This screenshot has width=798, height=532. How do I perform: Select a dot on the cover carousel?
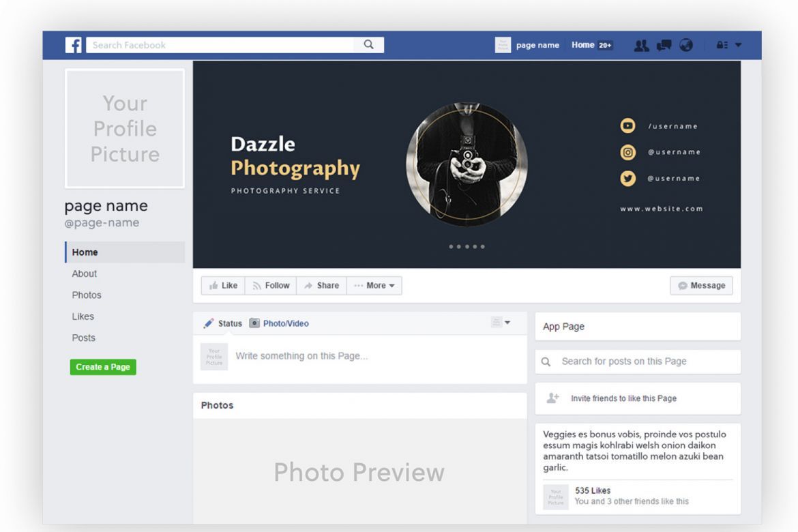point(467,246)
